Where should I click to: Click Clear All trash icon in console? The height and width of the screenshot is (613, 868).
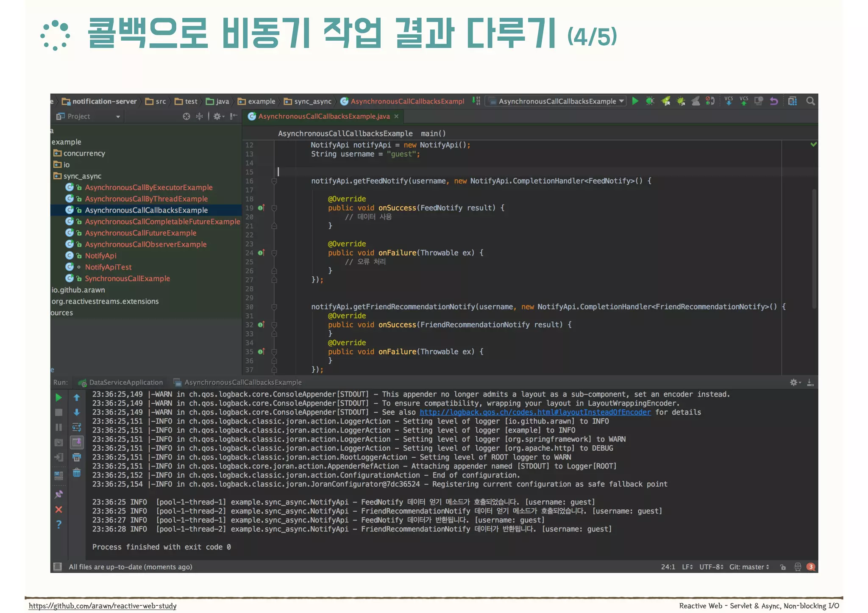tap(77, 472)
